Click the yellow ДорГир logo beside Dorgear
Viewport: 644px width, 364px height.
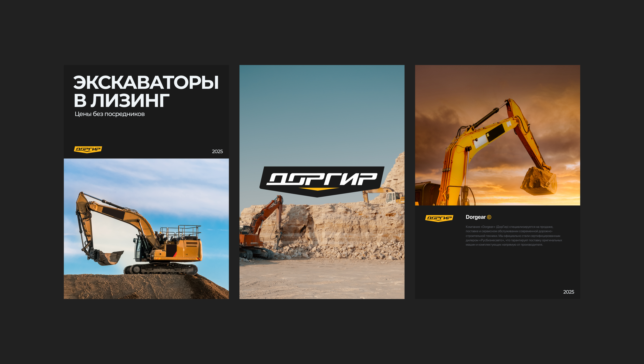pyautogui.click(x=439, y=218)
